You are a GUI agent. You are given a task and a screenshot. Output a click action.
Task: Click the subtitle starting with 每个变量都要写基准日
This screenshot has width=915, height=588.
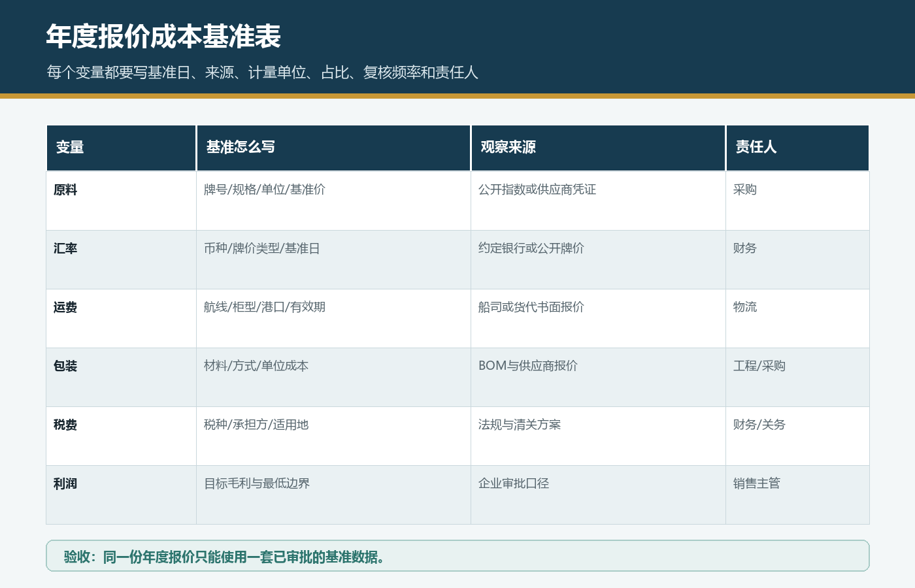(x=262, y=73)
